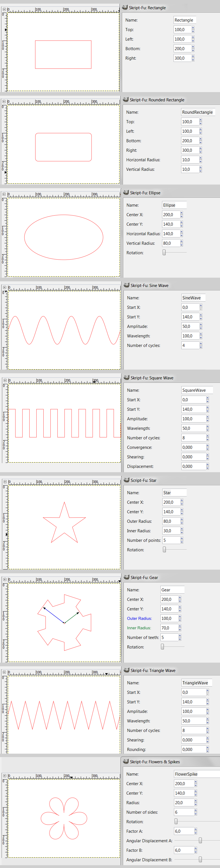Viewport: 220px width, 868px height.
Task: Click the 'Skript-Fu: Sine Wave' title text
Action: (x=149, y=285)
